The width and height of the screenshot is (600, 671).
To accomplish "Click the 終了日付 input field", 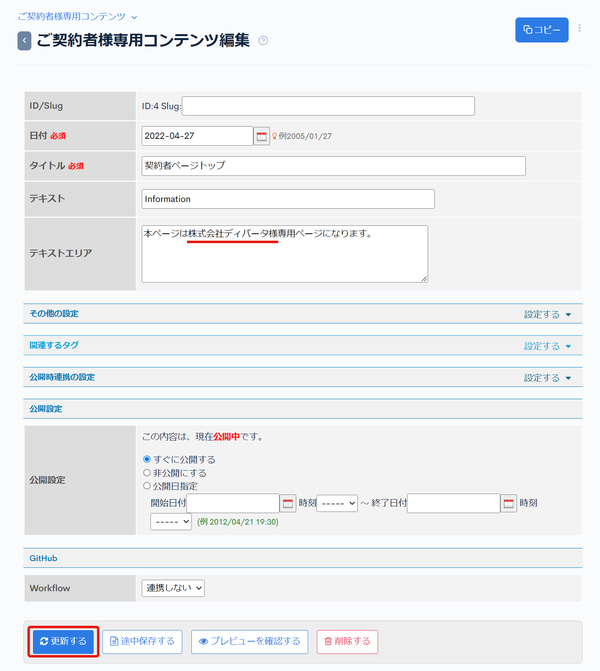I will tap(454, 503).
